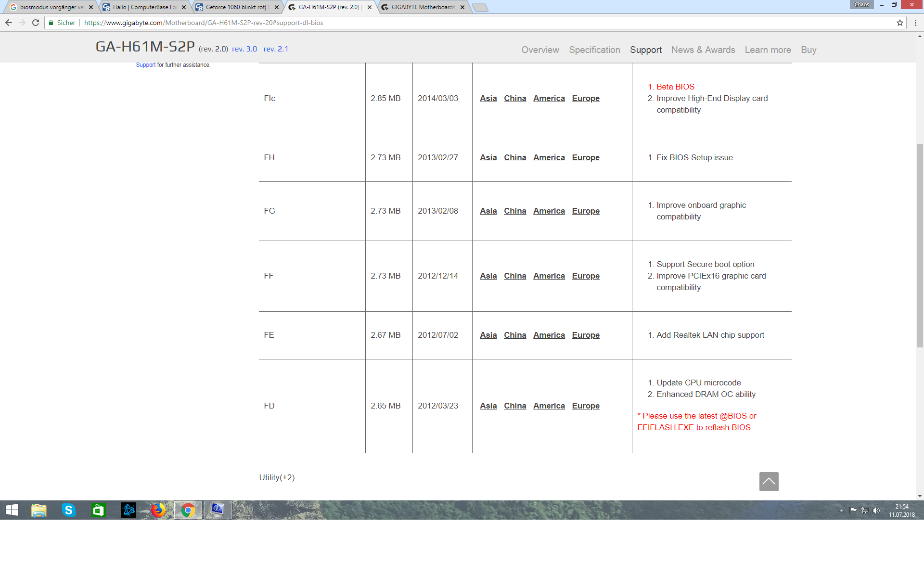The width and height of the screenshot is (924, 562).
Task: Open Windows Store taskbar icon
Action: coord(98,510)
